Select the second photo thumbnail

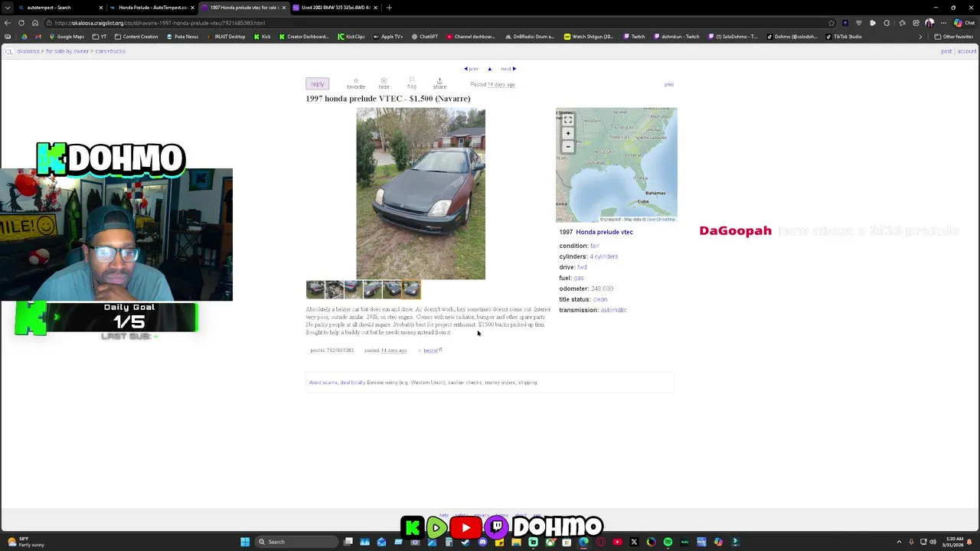pos(335,289)
